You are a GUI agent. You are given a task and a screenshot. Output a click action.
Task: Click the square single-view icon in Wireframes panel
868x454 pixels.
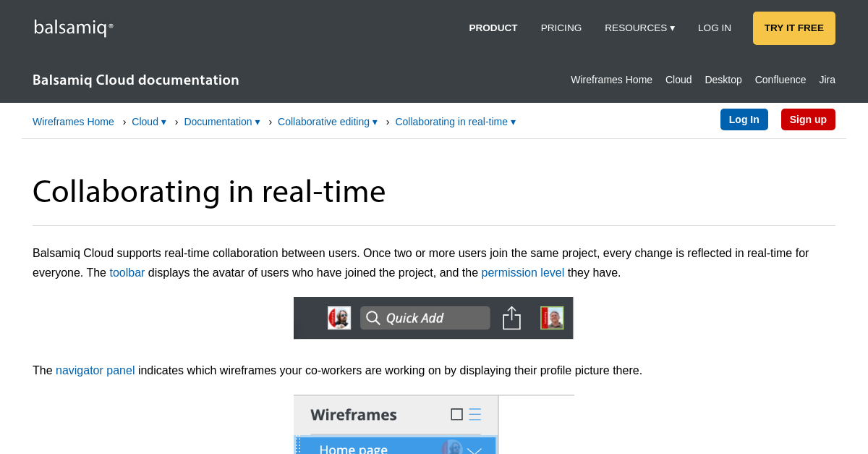pos(456,414)
